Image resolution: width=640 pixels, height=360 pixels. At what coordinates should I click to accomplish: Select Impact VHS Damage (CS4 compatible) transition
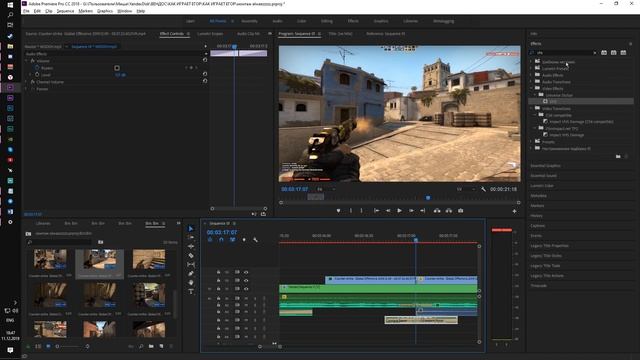tap(581, 122)
